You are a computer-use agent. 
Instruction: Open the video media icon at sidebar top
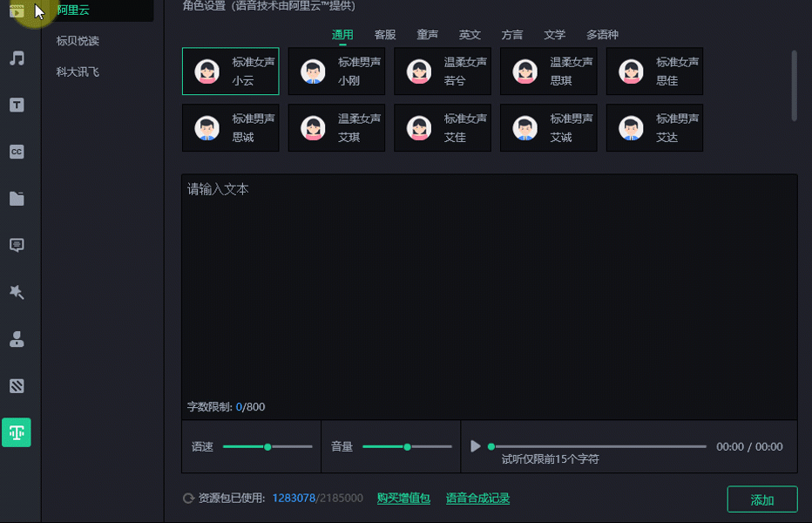click(x=17, y=12)
